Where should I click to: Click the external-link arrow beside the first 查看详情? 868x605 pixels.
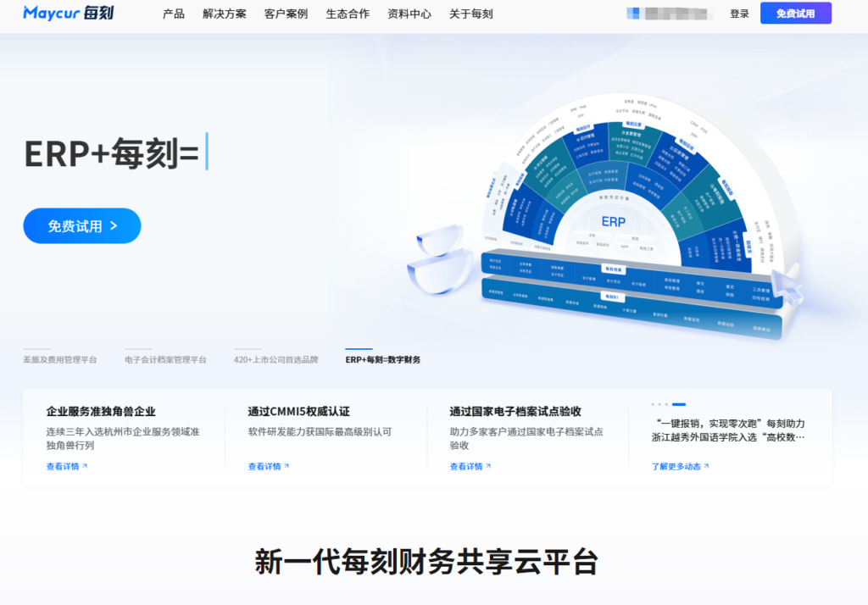85,466
